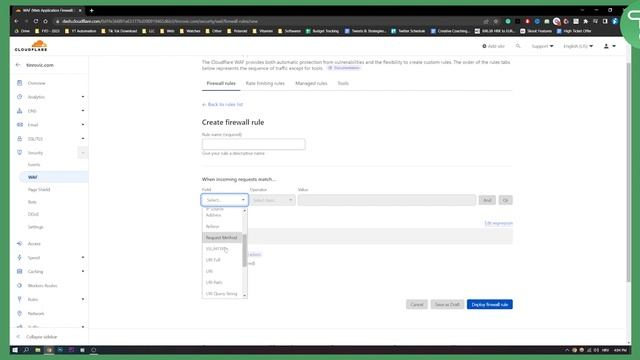Click Add site in header
Screen dimensions: 640x360
[493, 46]
